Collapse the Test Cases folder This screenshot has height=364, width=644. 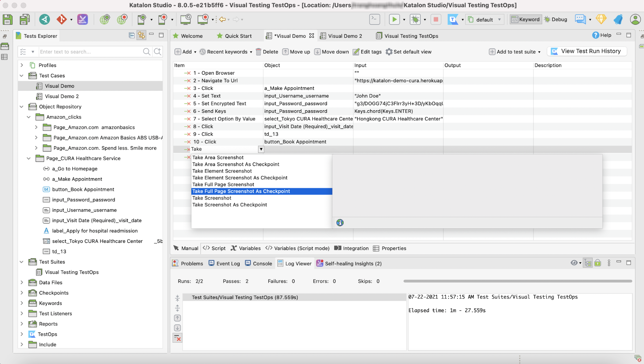click(x=22, y=76)
